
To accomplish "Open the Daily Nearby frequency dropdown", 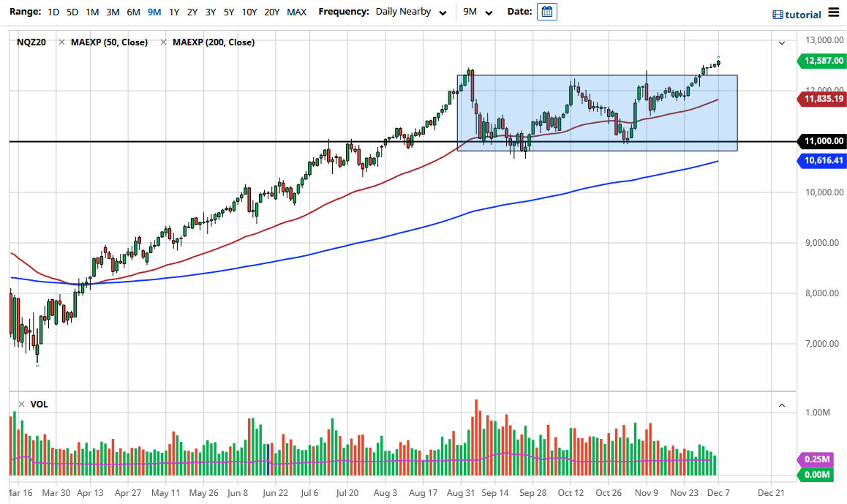I will coord(410,12).
